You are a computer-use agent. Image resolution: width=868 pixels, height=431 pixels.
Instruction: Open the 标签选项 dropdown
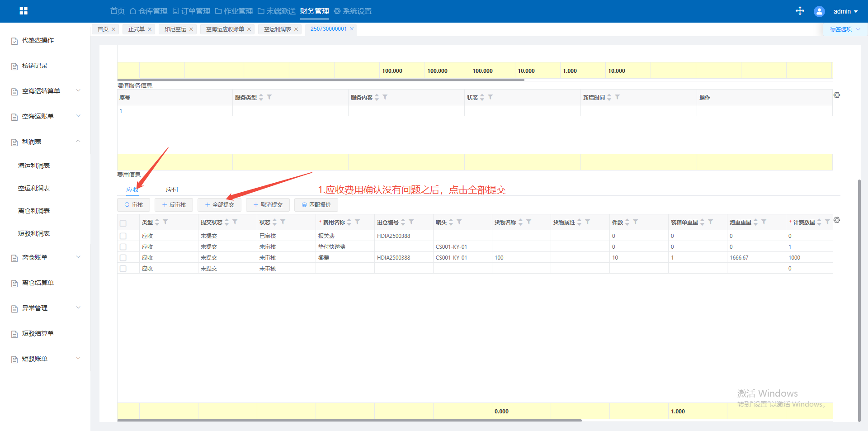[x=844, y=29]
